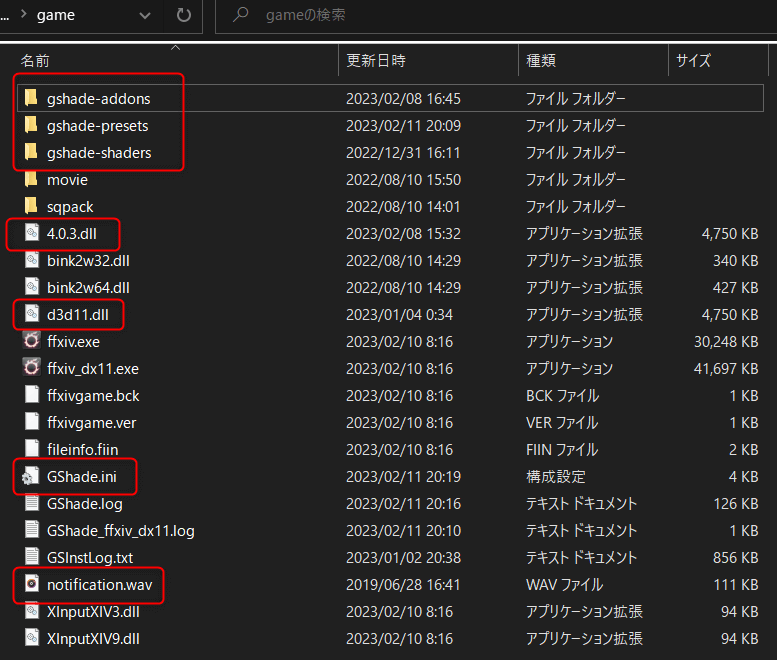Click the game breadcrumb segment
The width and height of the screenshot is (777, 660).
click(x=56, y=15)
